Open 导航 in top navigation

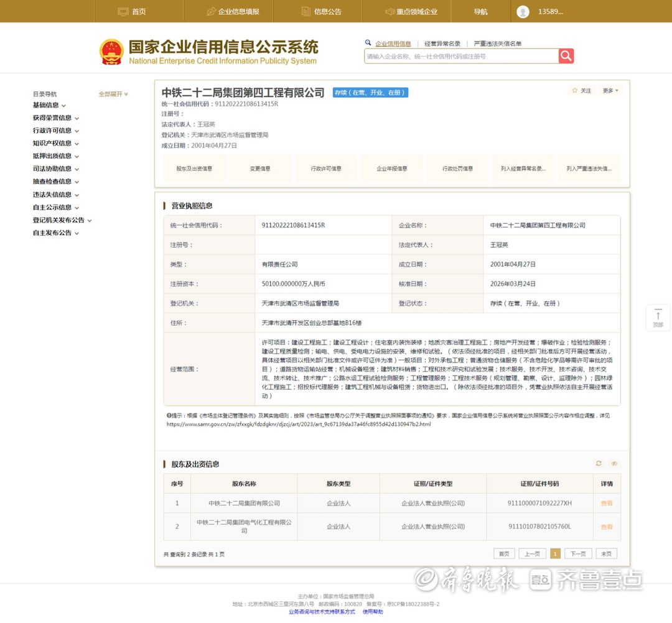tap(480, 12)
